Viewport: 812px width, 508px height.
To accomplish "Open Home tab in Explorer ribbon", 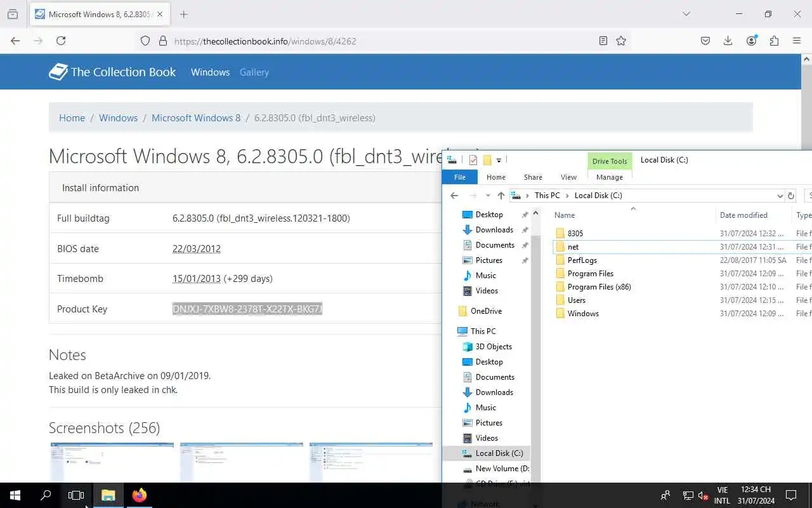I will (x=496, y=177).
